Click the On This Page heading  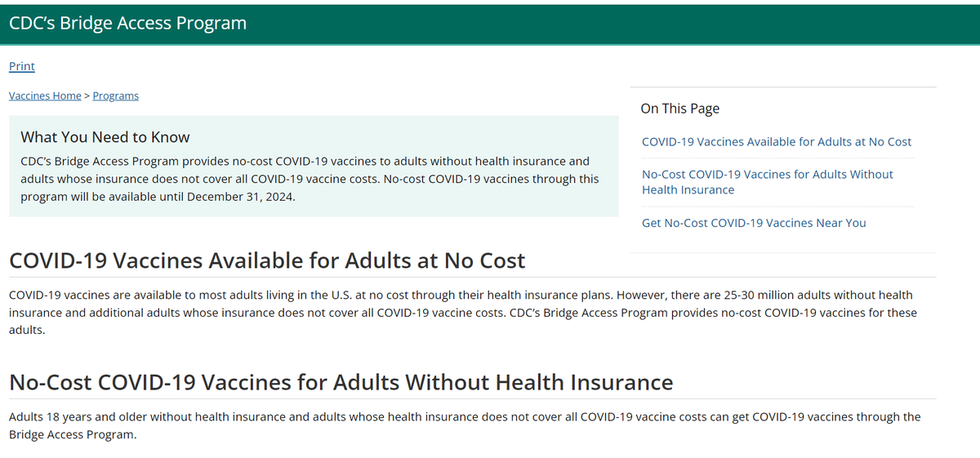click(680, 109)
